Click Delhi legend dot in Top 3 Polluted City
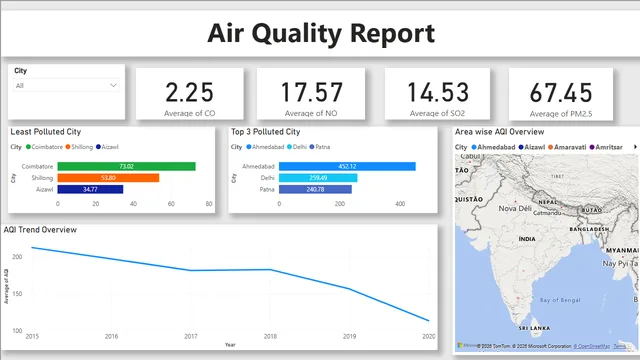 289,147
